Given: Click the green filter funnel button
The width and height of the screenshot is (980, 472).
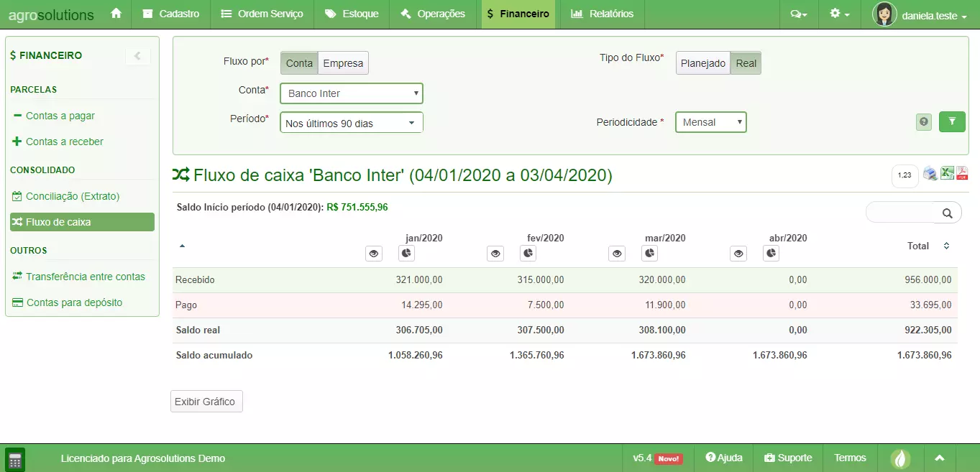Looking at the screenshot, I should (952, 122).
